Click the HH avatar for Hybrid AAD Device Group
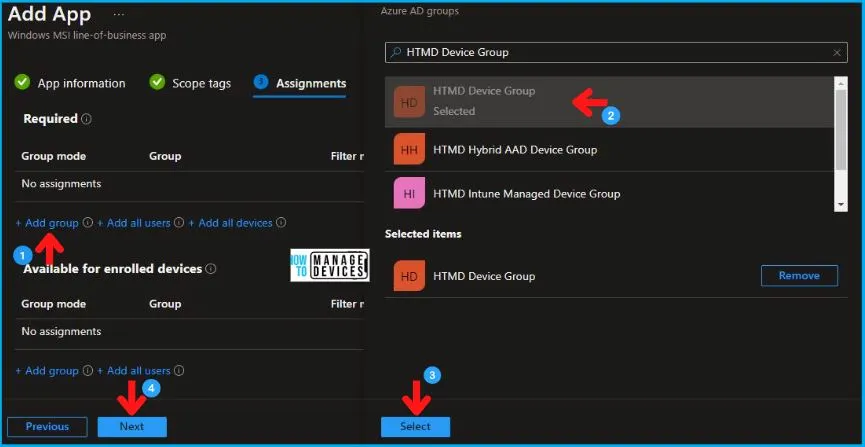The height and width of the screenshot is (447, 865). pyautogui.click(x=409, y=149)
